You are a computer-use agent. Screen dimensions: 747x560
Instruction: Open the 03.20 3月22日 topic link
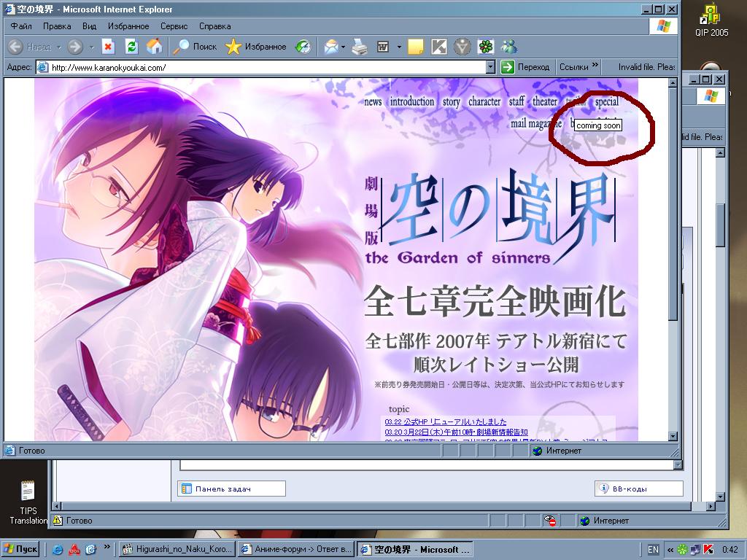tap(456, 432)
